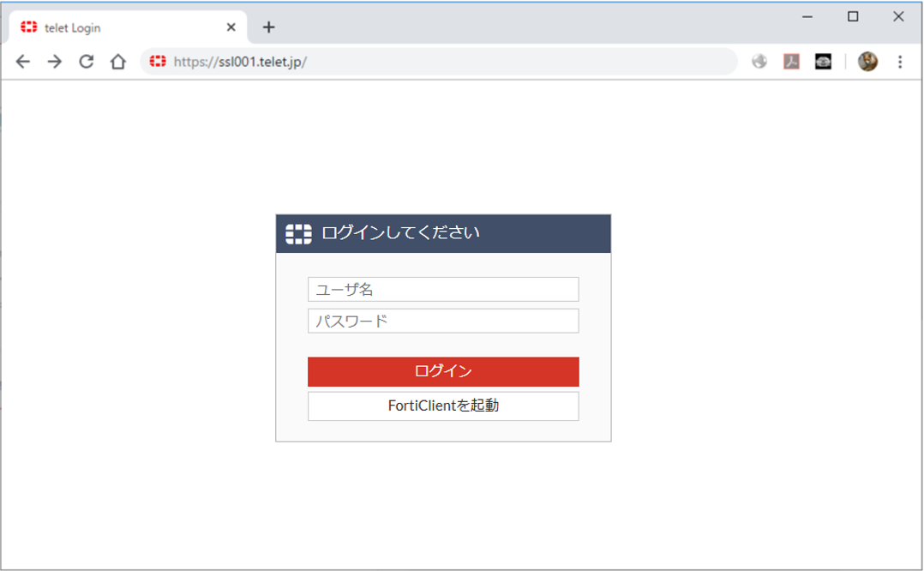The image size is (924, 571).
Task: Open a new browser tab
Action: click(269, 27)
